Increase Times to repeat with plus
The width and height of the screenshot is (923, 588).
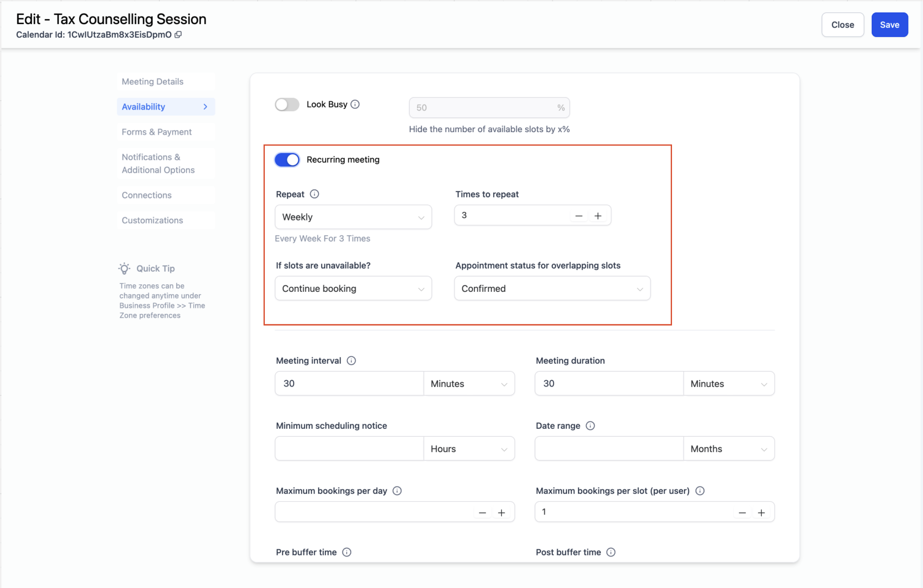pos(598,216)
